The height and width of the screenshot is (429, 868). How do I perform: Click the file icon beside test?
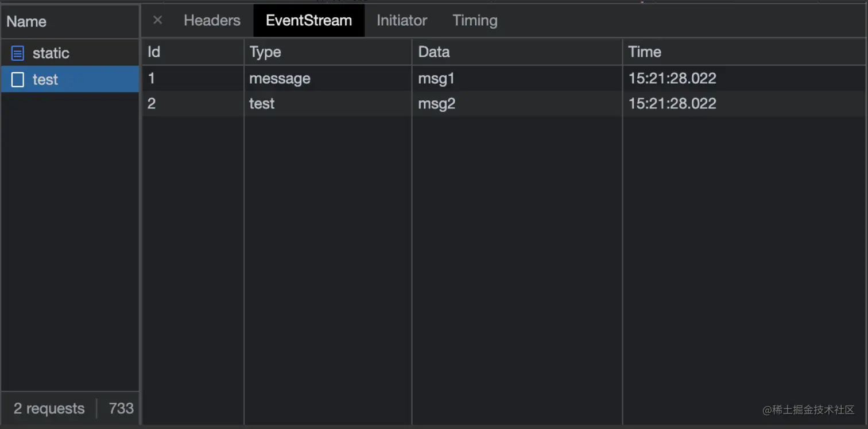(18, 80)
